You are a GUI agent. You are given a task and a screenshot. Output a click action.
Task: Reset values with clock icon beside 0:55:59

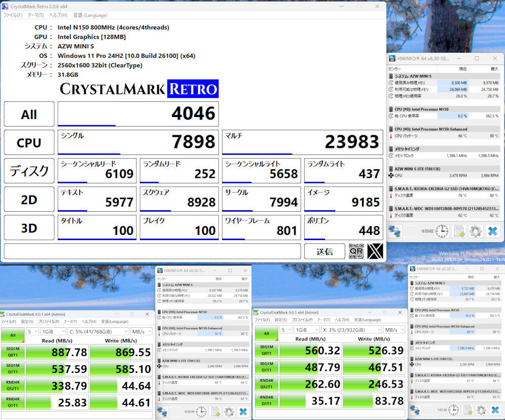201,411
